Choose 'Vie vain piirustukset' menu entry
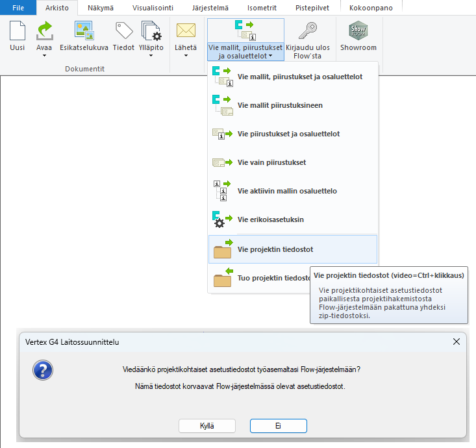Screen dimensions: 476x448 [293, 162]
